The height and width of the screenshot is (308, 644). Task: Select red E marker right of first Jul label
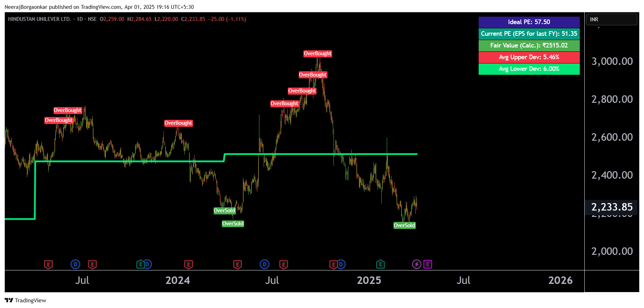(x=92, y=264)
